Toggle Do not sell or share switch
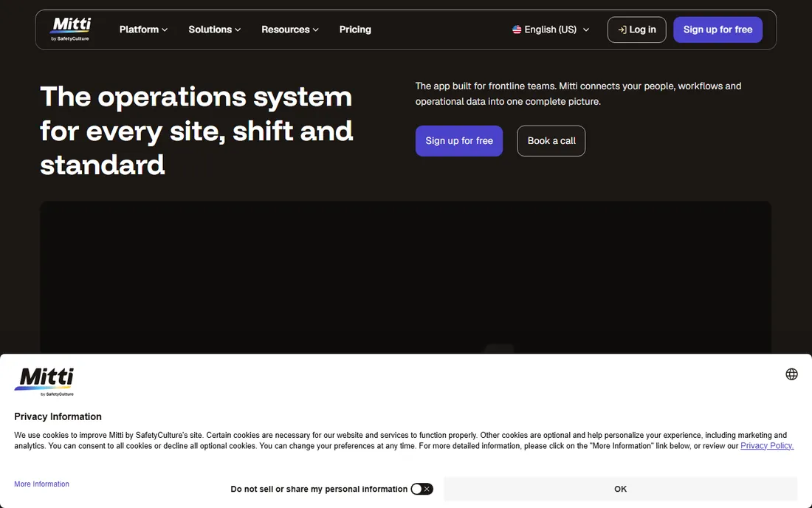The height and width of the screenshot is (508, 812). [x=422, y=489]
